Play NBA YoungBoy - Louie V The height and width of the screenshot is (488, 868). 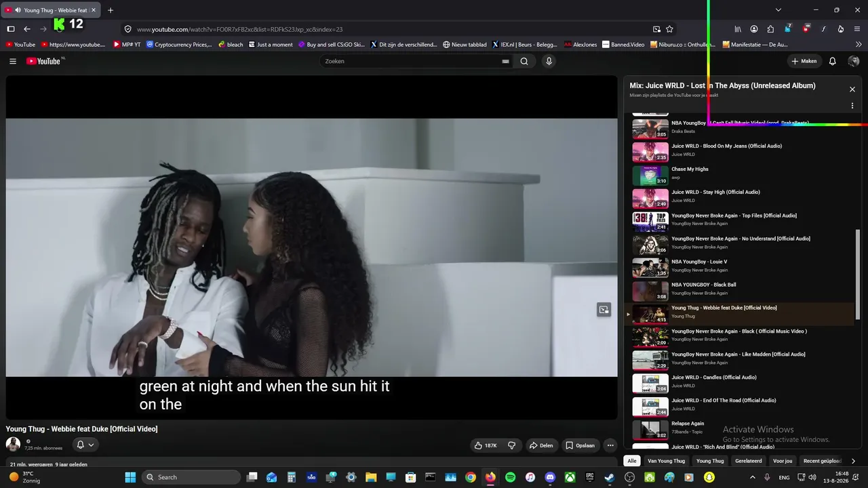click(x=739, y=266)
